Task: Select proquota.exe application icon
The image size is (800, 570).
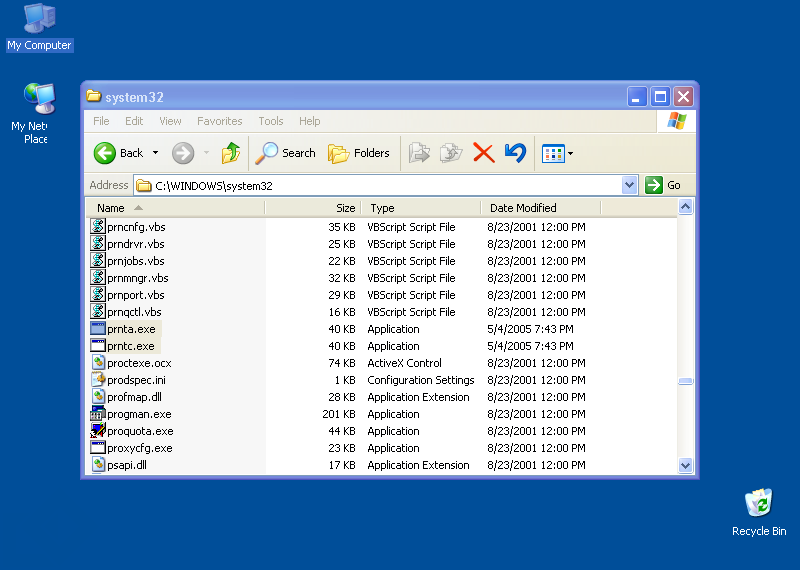Action: [97, 430]
